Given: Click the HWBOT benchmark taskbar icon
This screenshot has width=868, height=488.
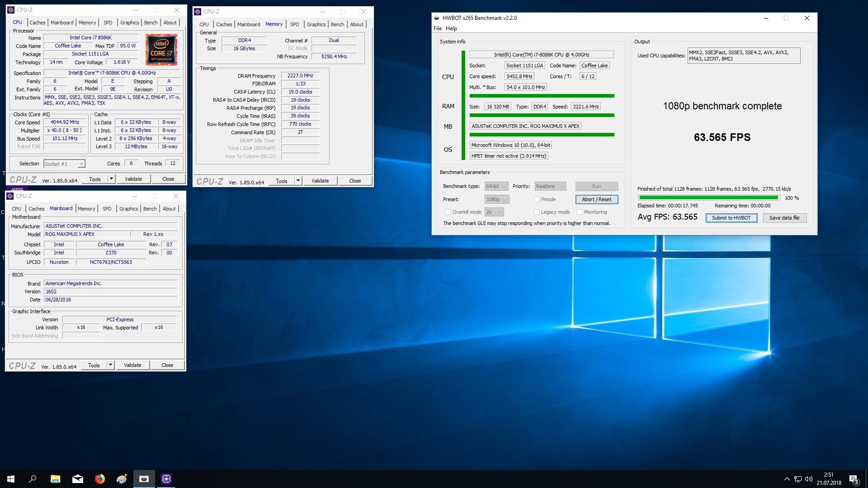Looking at the screenshot, I should tap(144, 479).
